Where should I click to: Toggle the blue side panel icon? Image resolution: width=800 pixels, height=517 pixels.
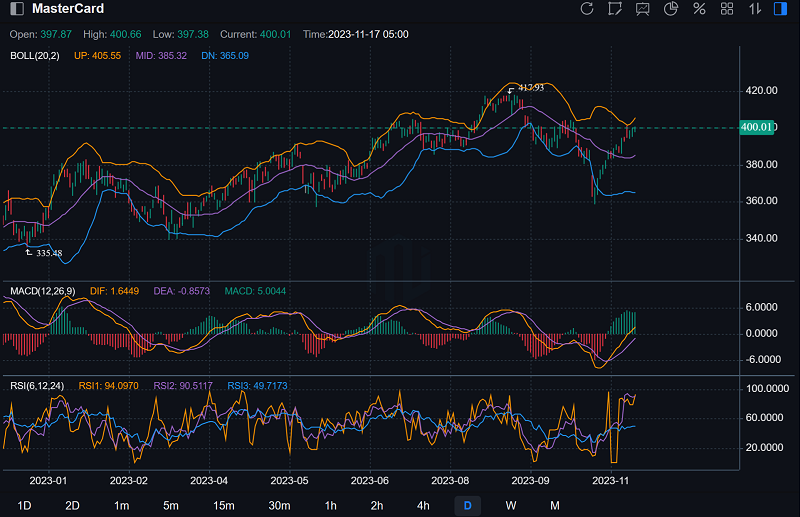(x=782, y=9)
